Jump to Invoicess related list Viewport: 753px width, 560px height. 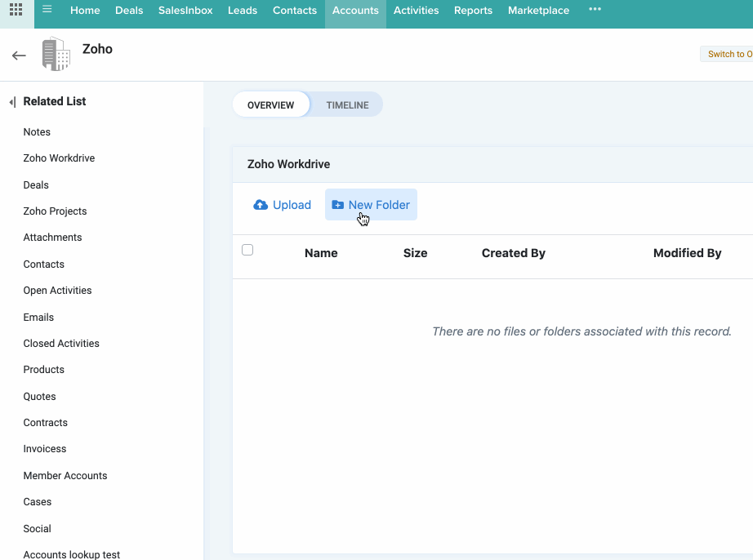45,449
